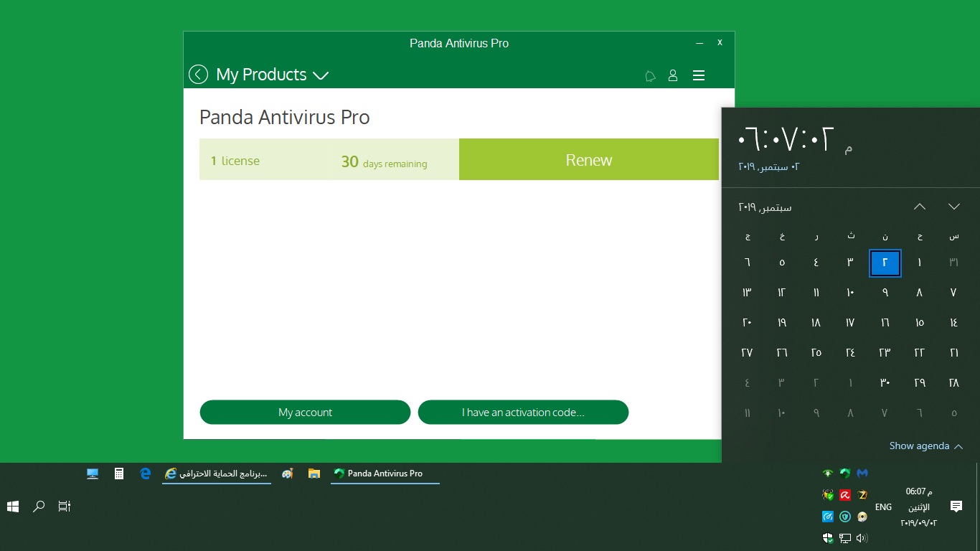Image resolution: width=980 pixels, height=551 pixels.
Task: Expand the My Products dropdown chevron
Action: point(321,75)
